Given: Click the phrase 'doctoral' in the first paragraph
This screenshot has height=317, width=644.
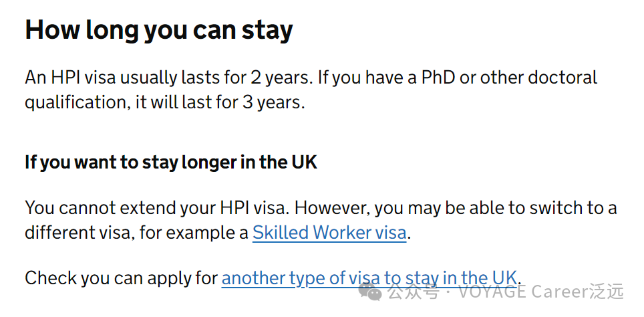Looking at the screenshot, I should 562,78.
